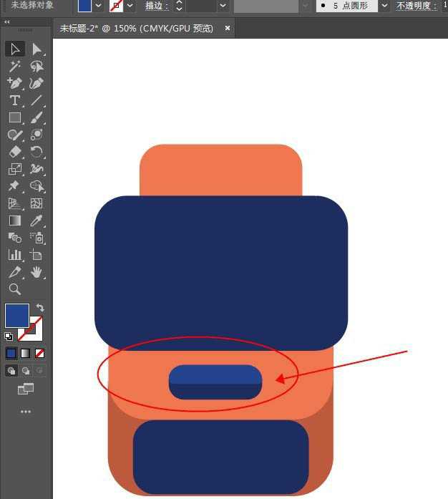Set paint mode to None
Image resolution: width=448 pixels, height=499 pixels.
coord(40,353)
